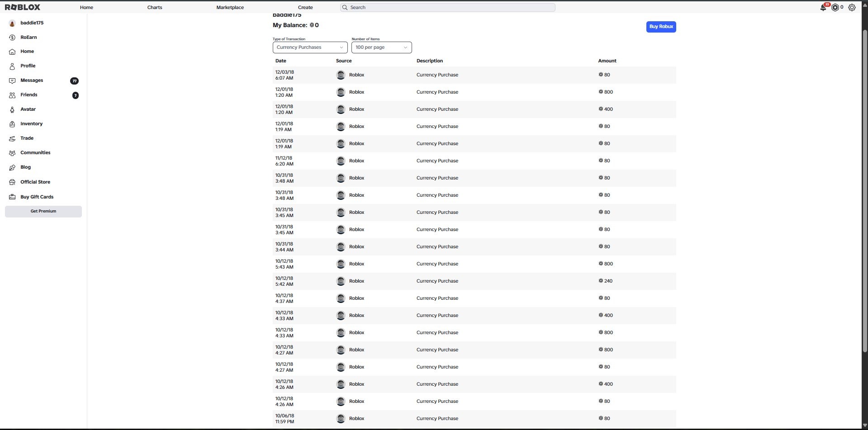
Task: Click Currency Purchase description in 12/03/18 row
Action: click(x=437, y=75)
